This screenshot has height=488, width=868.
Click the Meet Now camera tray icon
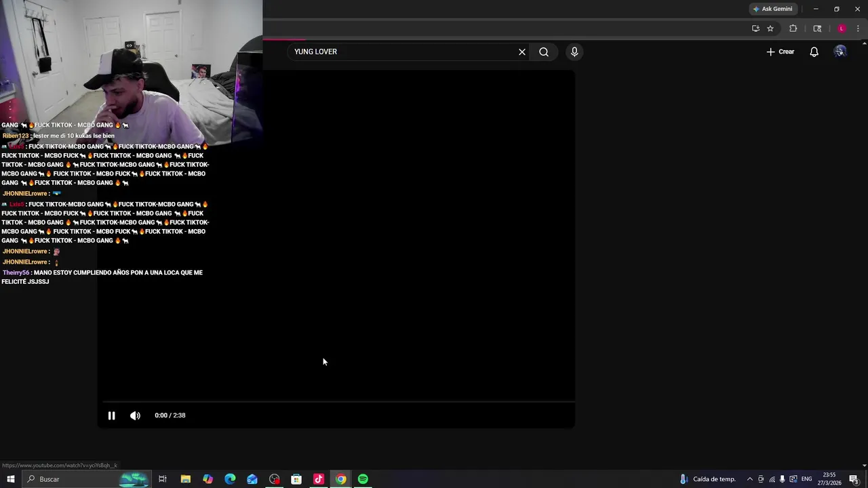pyautogui.click(x=761, y=479)
